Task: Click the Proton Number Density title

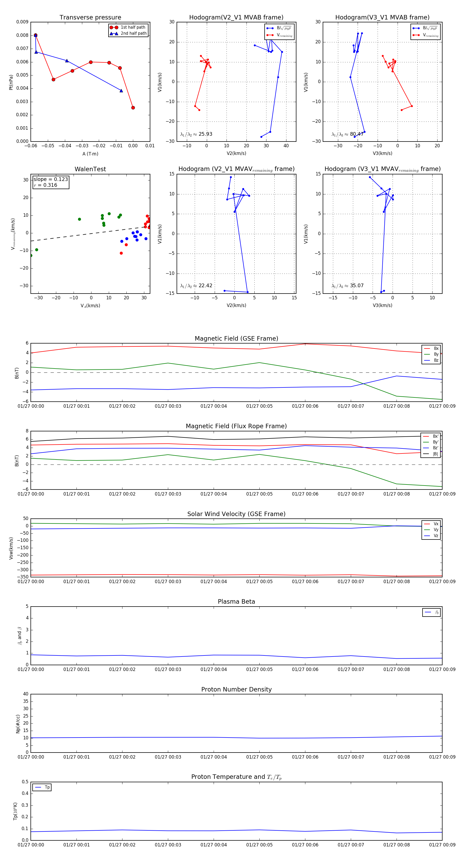Action: [x=236, y=689]
